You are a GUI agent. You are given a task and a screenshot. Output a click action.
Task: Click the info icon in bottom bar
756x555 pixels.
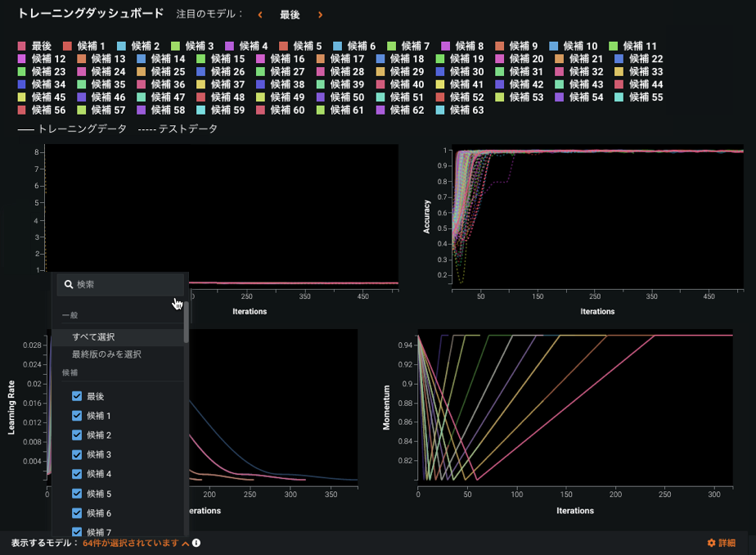197,543
